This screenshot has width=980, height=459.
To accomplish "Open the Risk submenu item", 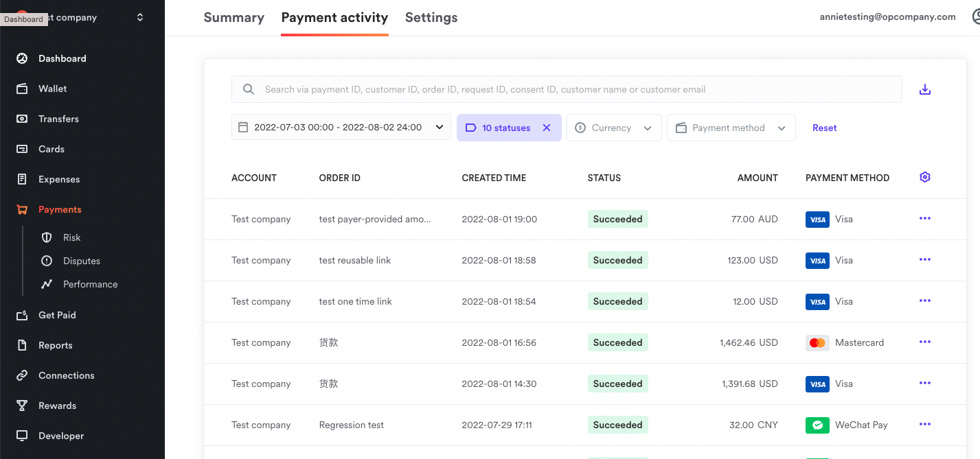I will [x=71, y=237].
